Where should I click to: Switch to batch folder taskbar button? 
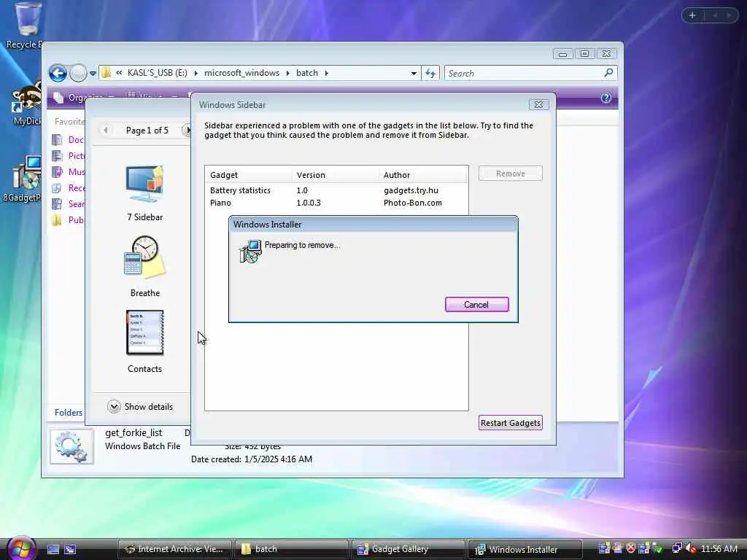pyautogui.click(x=290, y=549)
